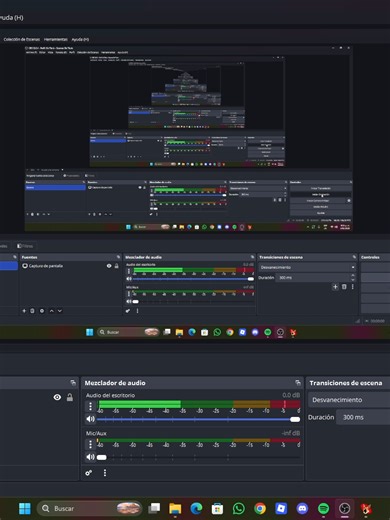Remove transition via trash in preview

pos(344,287)
